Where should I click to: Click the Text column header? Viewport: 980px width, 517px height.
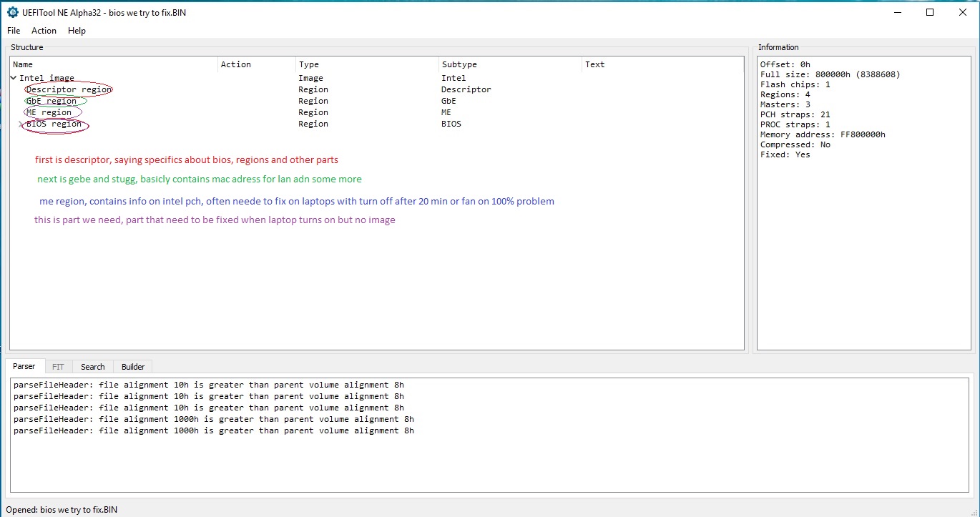(x=594, y=64)
